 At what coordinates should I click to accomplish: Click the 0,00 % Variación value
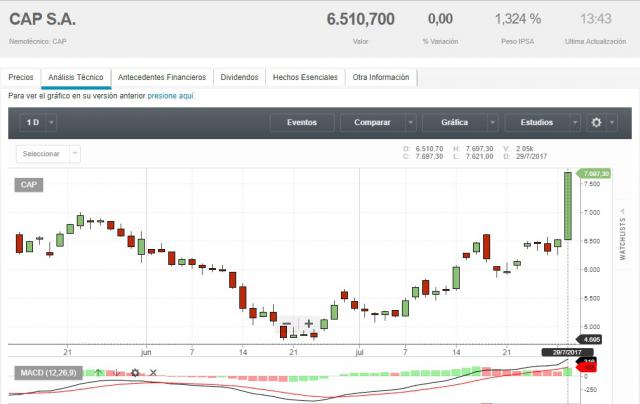[440, 19]
